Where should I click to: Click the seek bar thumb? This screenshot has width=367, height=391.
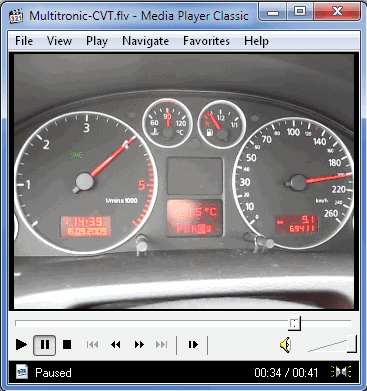click(294, 323)
